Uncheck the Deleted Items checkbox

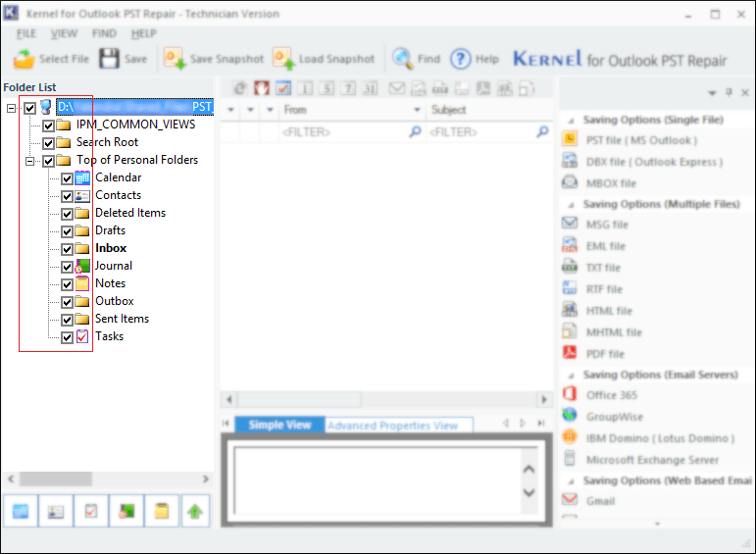coord(67,214)
